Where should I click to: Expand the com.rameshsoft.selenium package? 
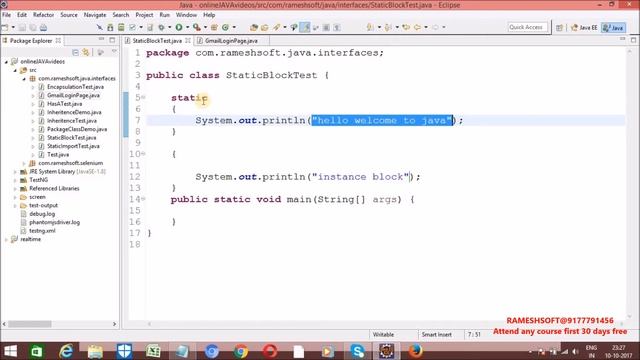[24, 163]
